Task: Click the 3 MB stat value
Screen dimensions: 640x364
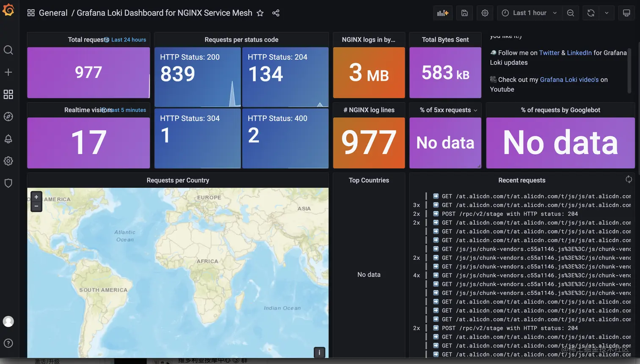Action: [x=369, y=73]
